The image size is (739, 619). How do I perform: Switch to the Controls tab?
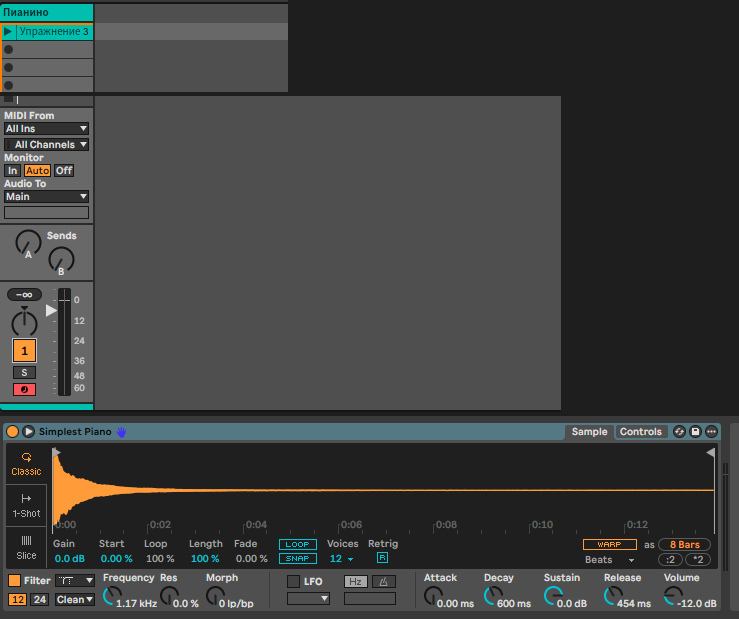(x=640, y=431)
